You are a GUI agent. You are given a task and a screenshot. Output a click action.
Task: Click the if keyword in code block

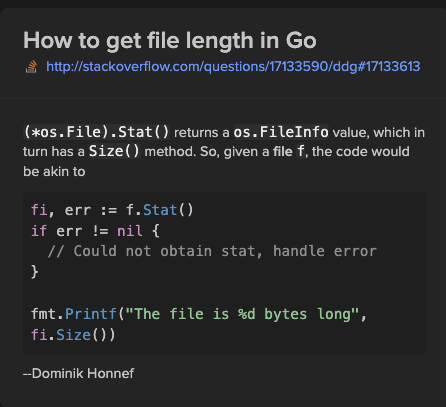pos(39,231)
